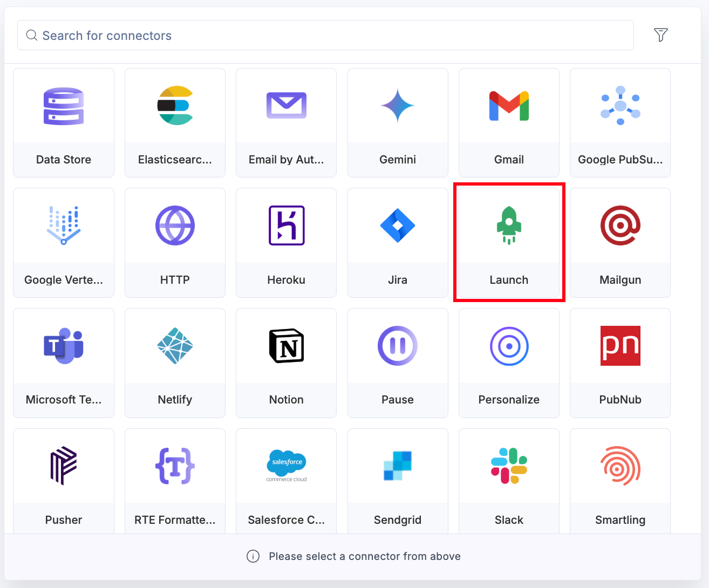This screenshot has height=588, width=709.
Task: Click the Search for connectors field
Action: point(325,35)
